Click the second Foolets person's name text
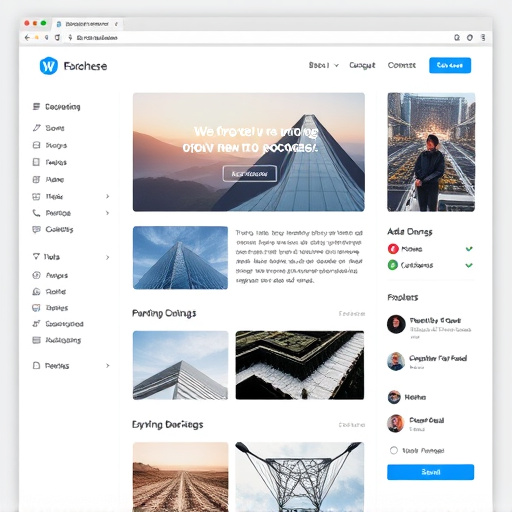Viewport: 512px width, 512px height. pos(438,359)
